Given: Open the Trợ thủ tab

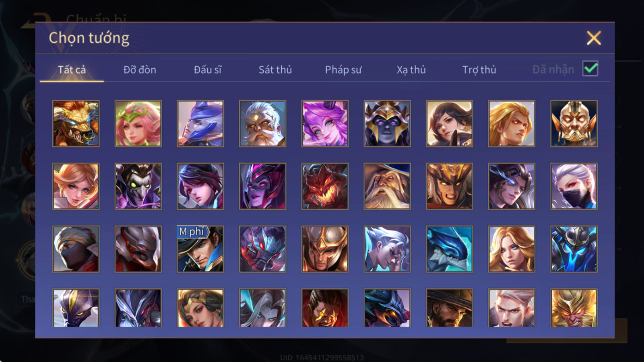Looking at the screenshot, I should (x=479, y=70).
